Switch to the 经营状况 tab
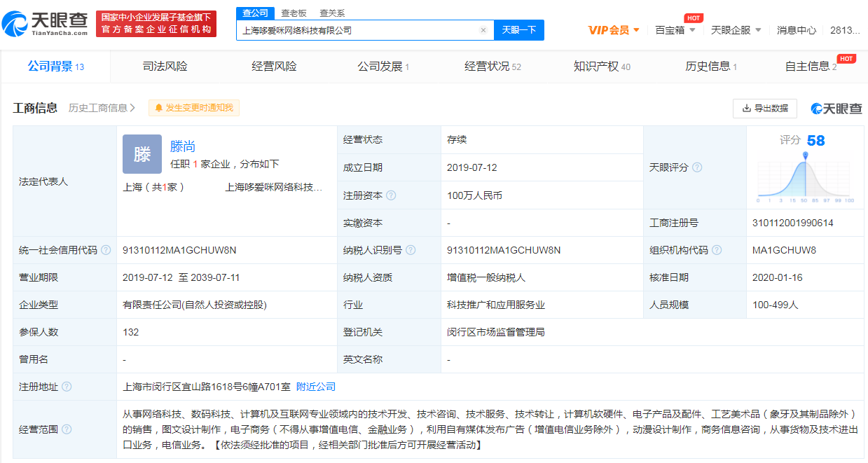This screenshot has height=463, width=868. coord(492,67)
